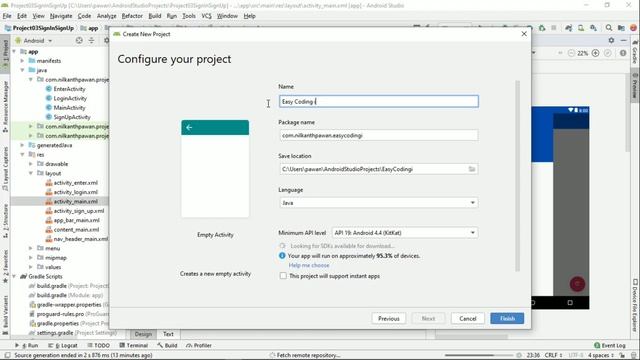Collapse the layout folder
640x360 pixels.
click(31, 173)
